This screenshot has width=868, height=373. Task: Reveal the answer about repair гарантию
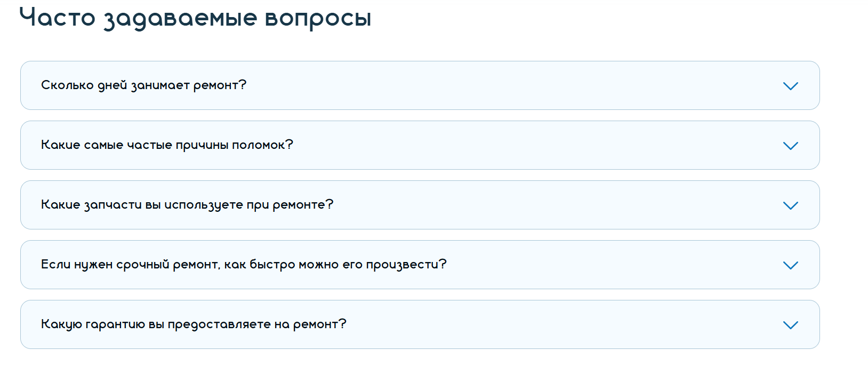click(419, 324)
